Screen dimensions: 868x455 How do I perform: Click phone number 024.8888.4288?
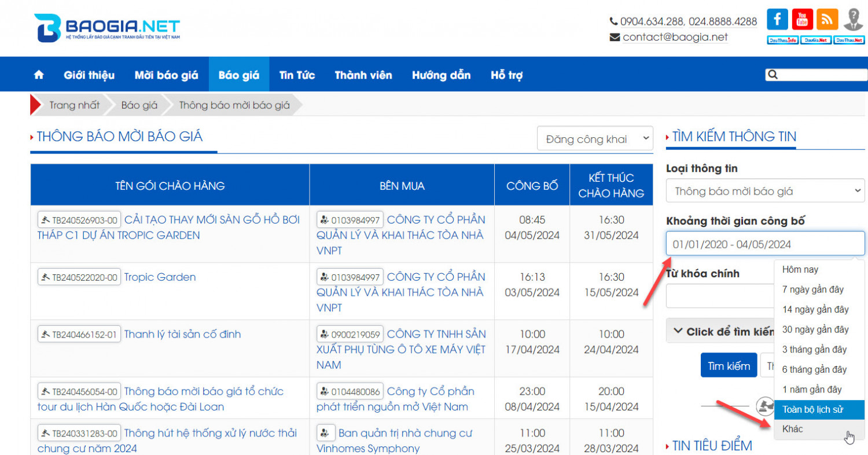[x=724, y=21]
